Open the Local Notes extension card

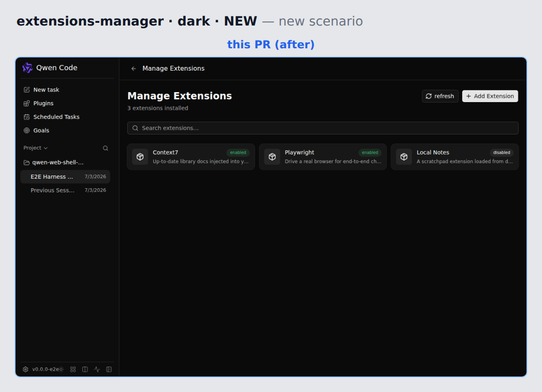tap(454, 157)
